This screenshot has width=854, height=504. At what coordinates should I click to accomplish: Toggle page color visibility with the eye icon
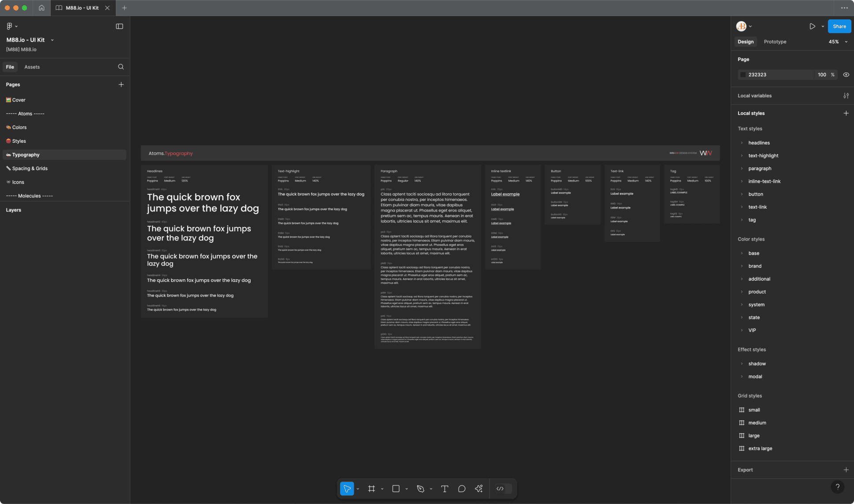point(846,74)
